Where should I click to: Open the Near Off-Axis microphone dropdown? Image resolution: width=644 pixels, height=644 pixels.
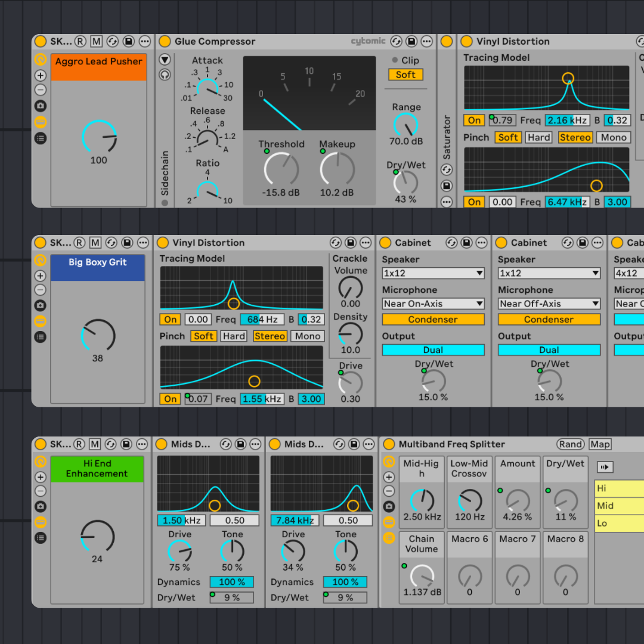pos(549,304)
